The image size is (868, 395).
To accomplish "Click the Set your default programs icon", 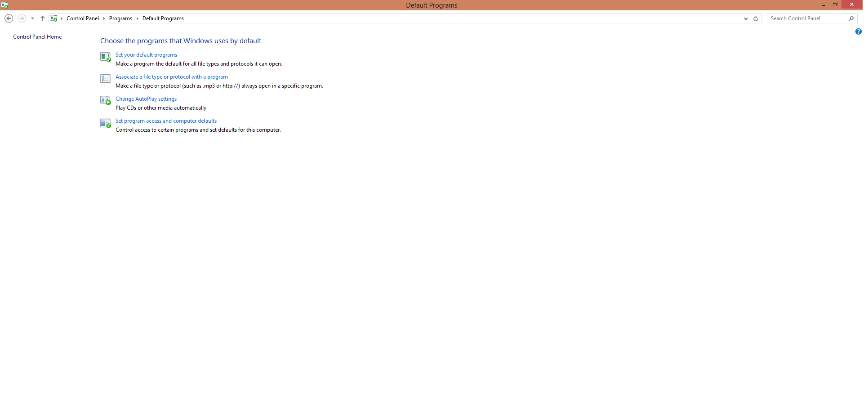I will pyautogui.click(x=105, y=57).
